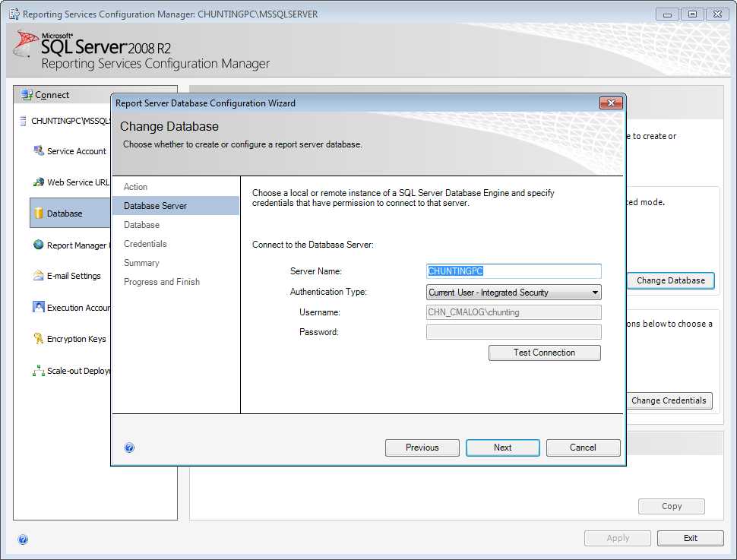Click the CHUNTINGPC\MSSQLSERVER server entry
Screen dimensions: 737x560
[x=71, y=121]
